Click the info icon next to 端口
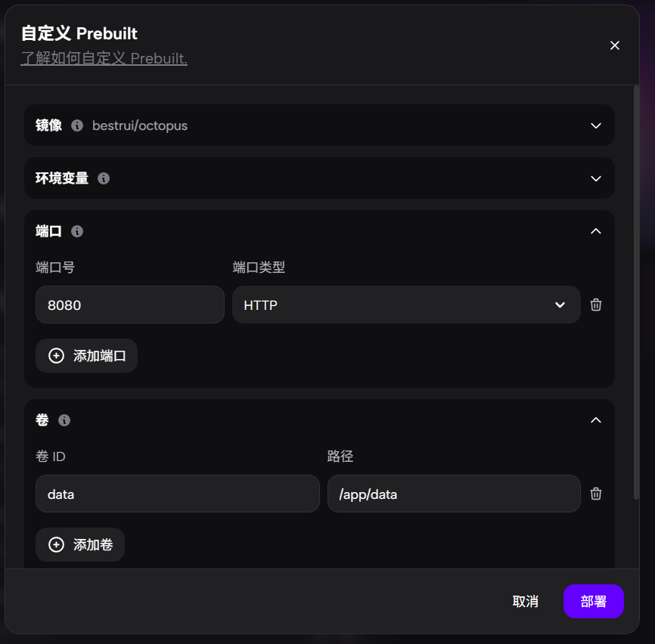 point(77,231)
